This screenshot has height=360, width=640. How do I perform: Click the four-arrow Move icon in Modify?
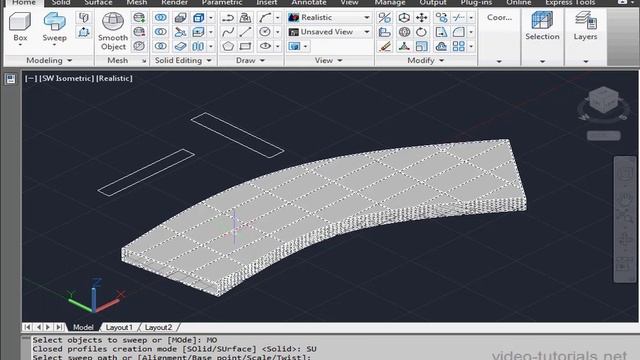422,18
